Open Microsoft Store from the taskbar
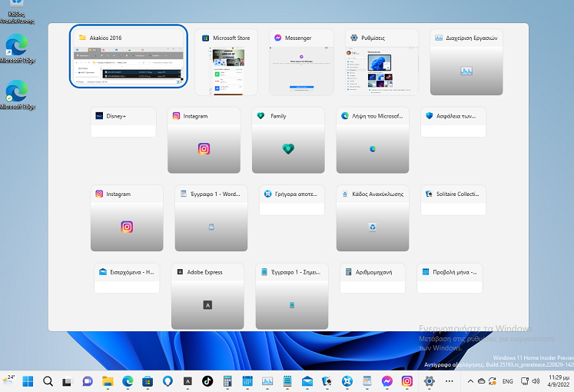 (x=148, y=381)
